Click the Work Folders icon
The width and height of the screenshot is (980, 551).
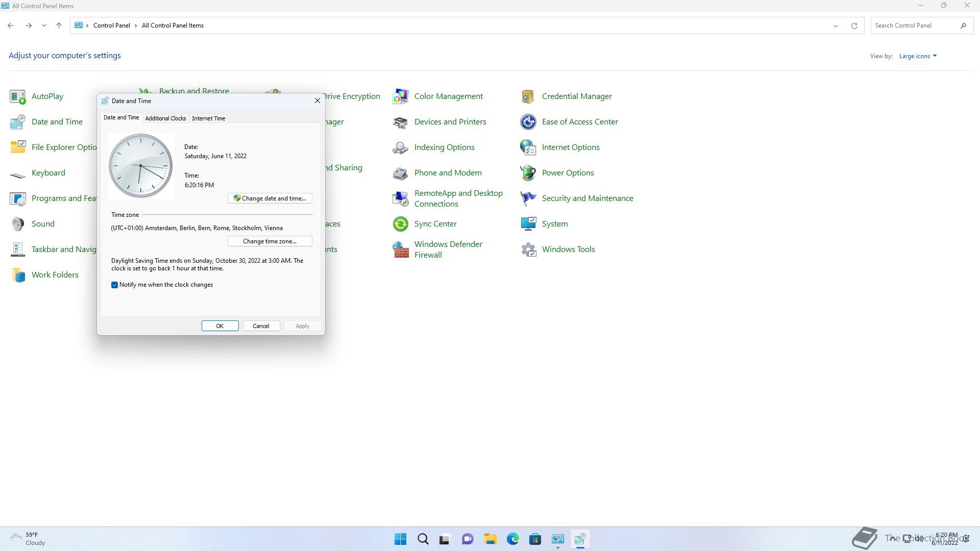click(x=18, y=275)
